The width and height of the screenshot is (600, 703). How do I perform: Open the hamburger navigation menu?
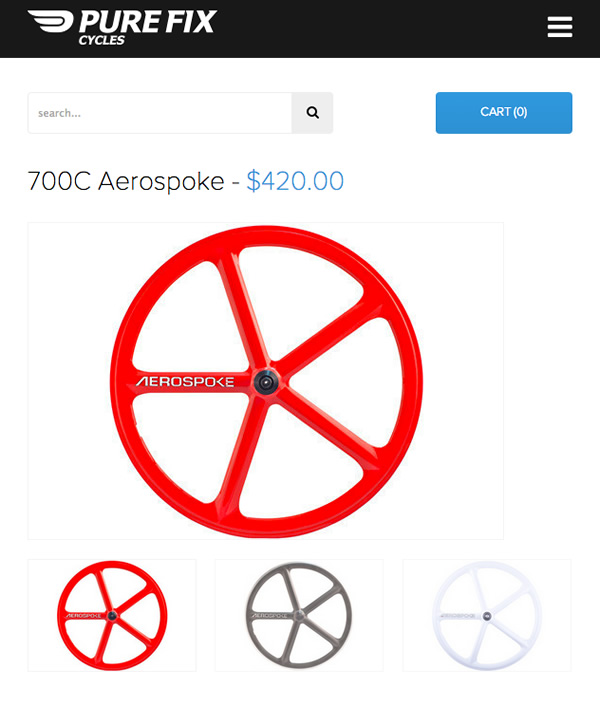coord(560,27)
